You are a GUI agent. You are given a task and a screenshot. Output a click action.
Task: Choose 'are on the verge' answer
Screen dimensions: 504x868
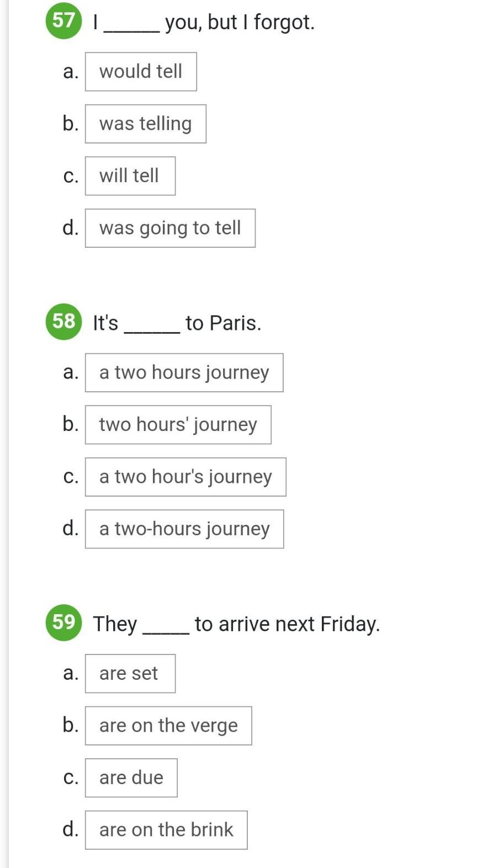point(168,726)
